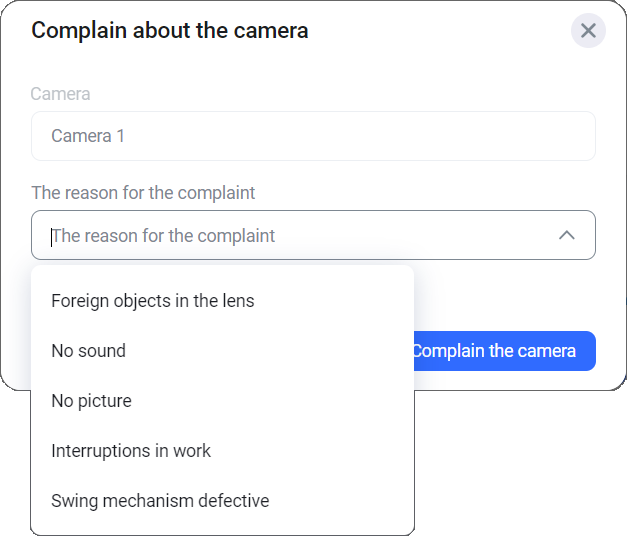Report the camera for having no audio

click(x=89, y=351)
